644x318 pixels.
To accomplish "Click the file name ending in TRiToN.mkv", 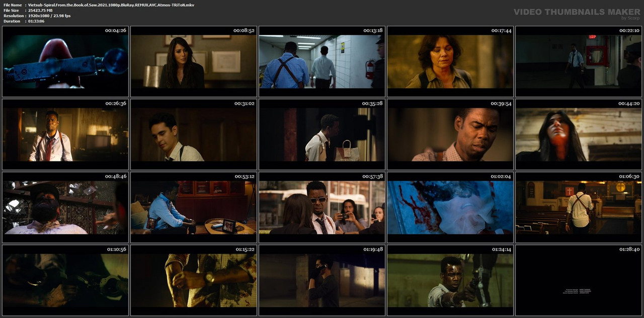I will 111,5.
